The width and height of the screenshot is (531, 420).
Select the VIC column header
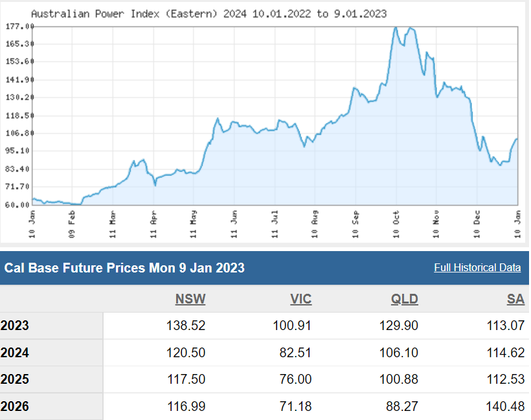click(300, 299)
